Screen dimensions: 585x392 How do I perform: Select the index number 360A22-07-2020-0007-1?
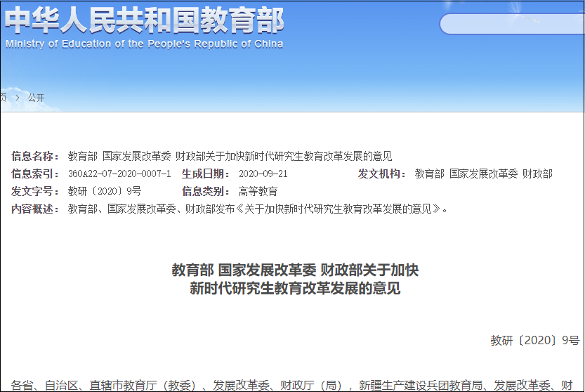click(119, 174)
